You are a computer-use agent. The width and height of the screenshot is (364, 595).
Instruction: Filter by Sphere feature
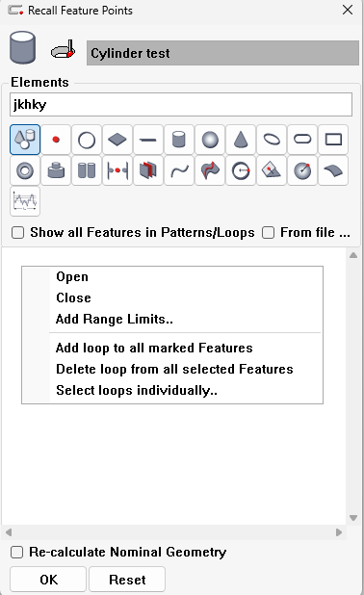[210, 140]
